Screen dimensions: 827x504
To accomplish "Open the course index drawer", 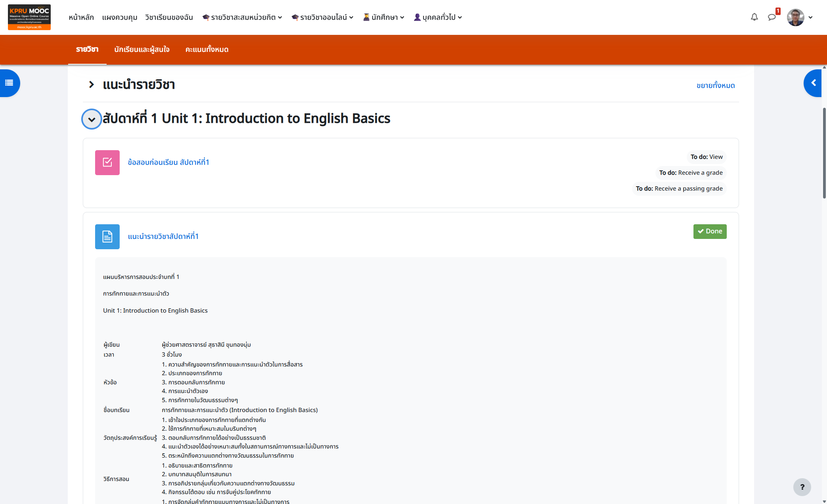I will coord(9,83).
